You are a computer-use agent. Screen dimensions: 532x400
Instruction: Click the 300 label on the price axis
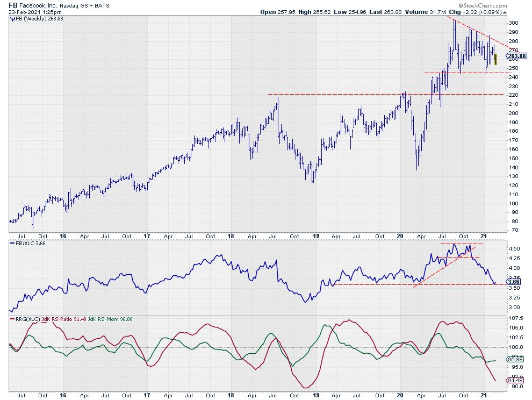513,23
